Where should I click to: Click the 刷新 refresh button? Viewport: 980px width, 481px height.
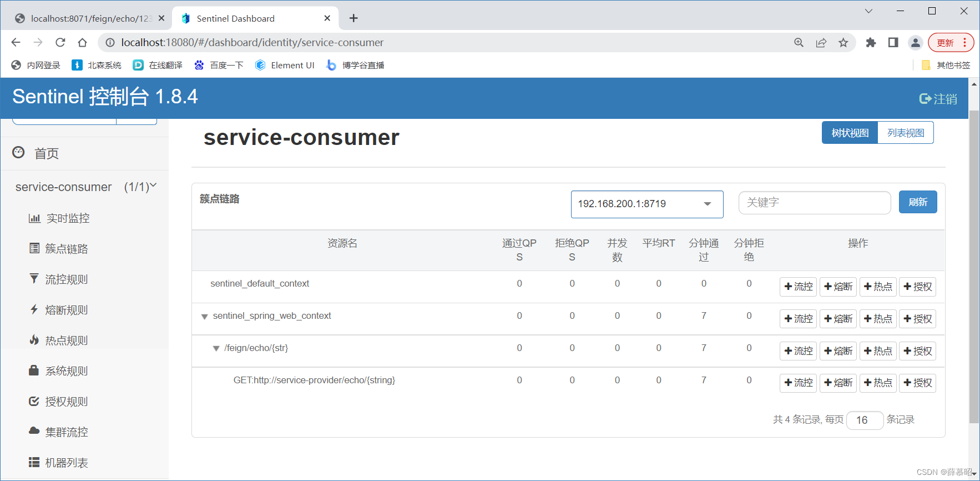coord(918,202)
